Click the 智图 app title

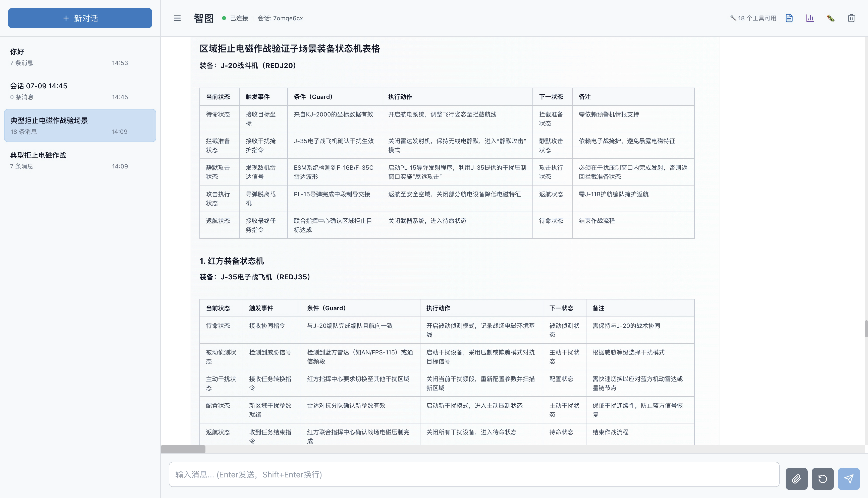pos(204,18)
